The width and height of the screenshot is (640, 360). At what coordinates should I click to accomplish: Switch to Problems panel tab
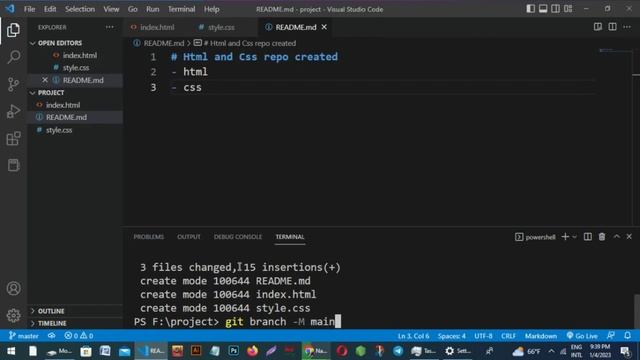149,237
